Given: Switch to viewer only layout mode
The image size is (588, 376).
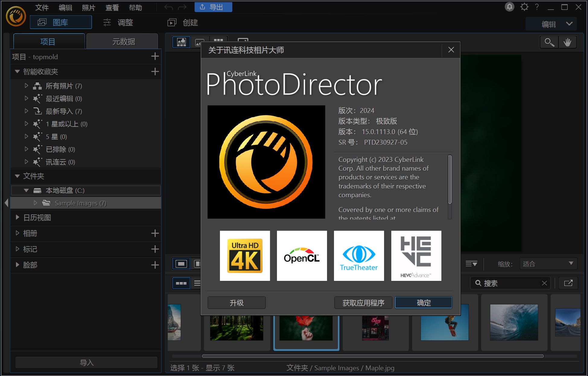Looking at the screenshot, I should [x=199, y=43].
